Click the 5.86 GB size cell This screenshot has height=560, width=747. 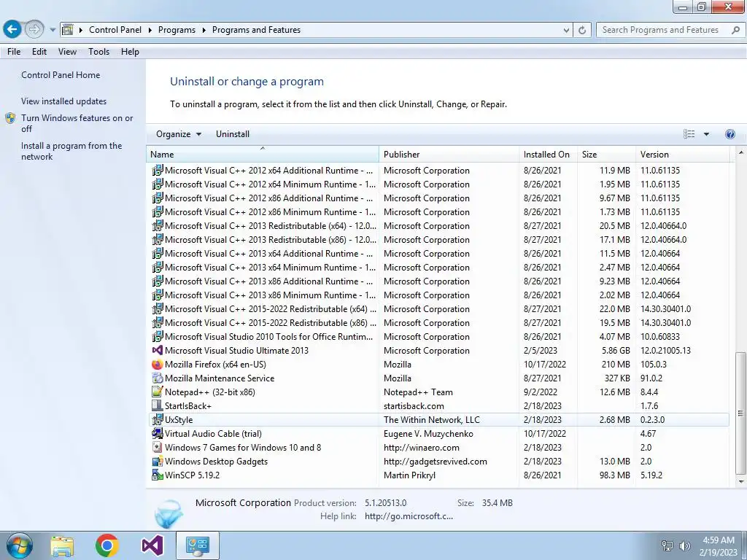pyautogui.click(x=616, y=351)
